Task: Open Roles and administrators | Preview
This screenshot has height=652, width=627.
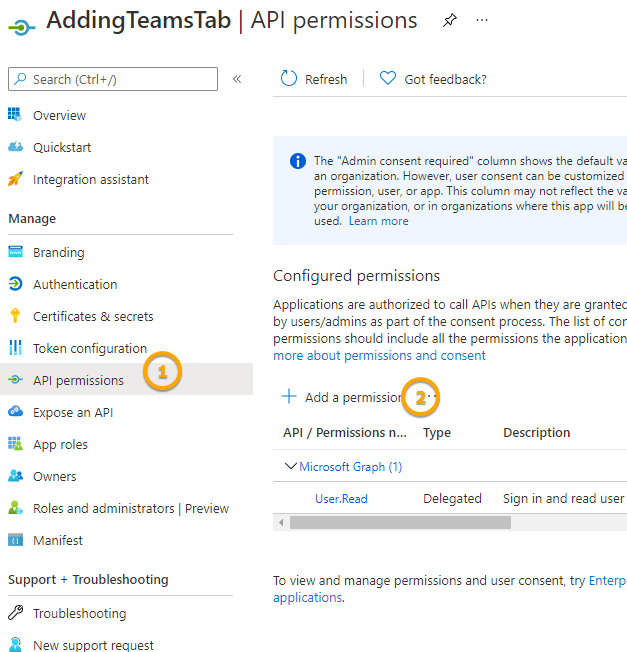Action: pyautogui.click(x=131, y=509)
